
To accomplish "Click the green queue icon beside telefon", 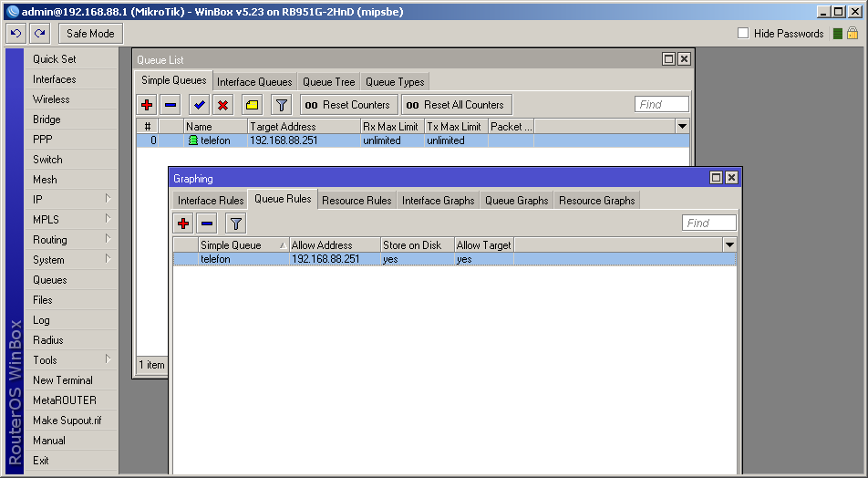I will tap(192, 140).
